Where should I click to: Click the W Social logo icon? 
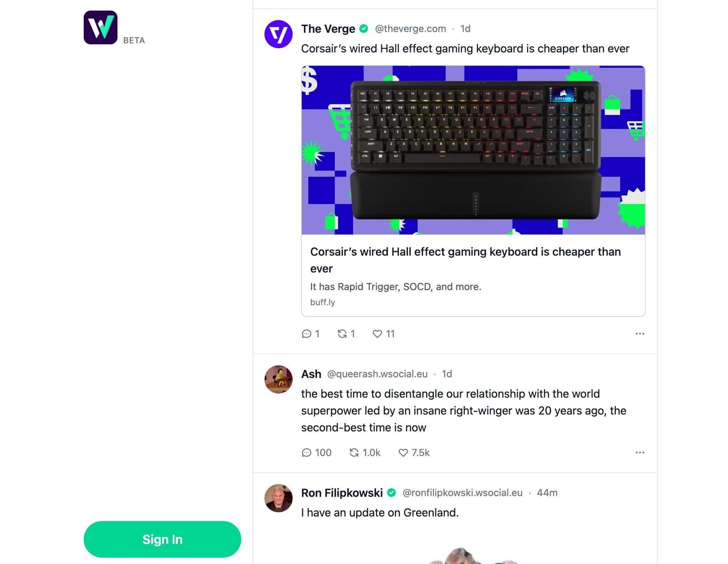(101, 28)
